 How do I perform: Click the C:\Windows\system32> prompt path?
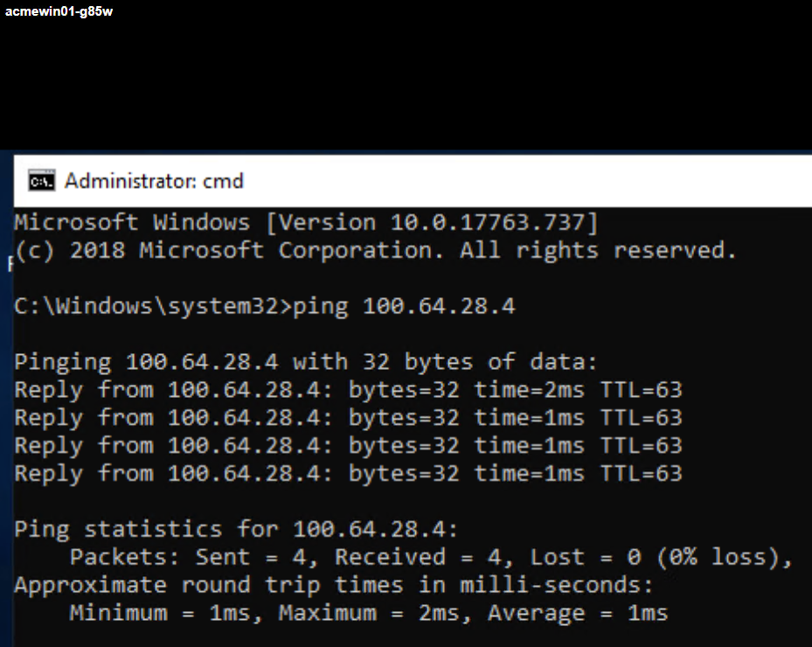tap(153, 307)
